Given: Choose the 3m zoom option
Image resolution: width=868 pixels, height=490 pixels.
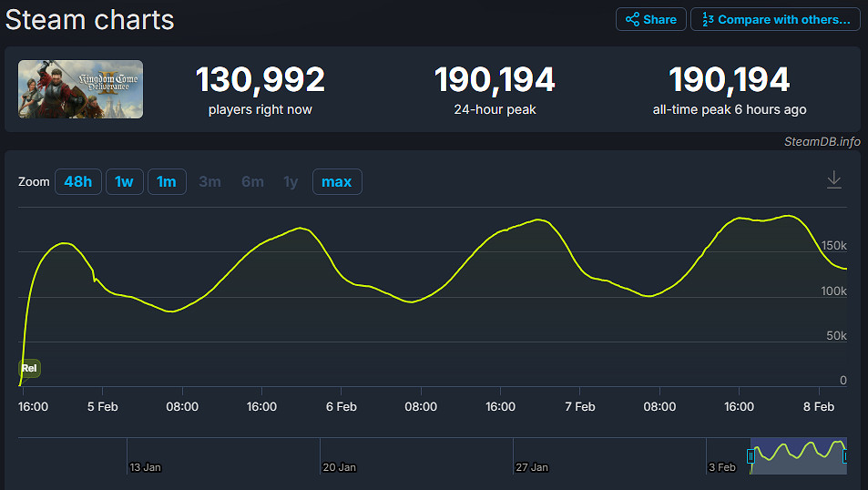Looking at the screenshot, I should click(209, 182).
